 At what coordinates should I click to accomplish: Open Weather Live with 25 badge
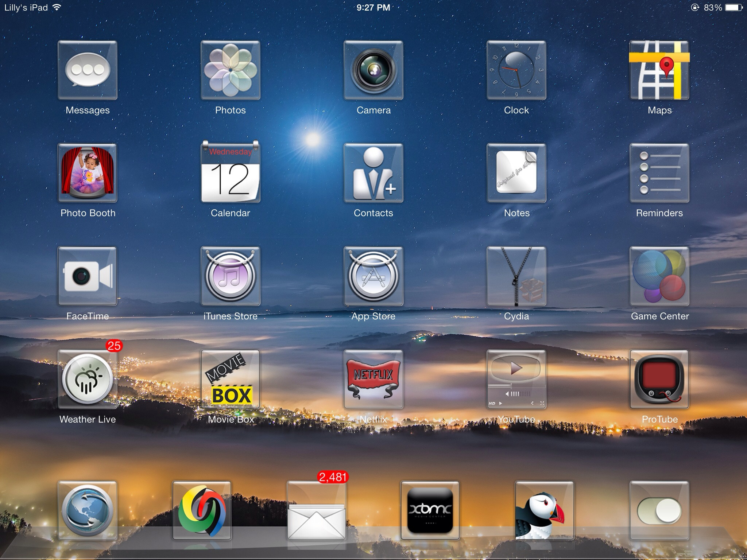pos(88,379)
